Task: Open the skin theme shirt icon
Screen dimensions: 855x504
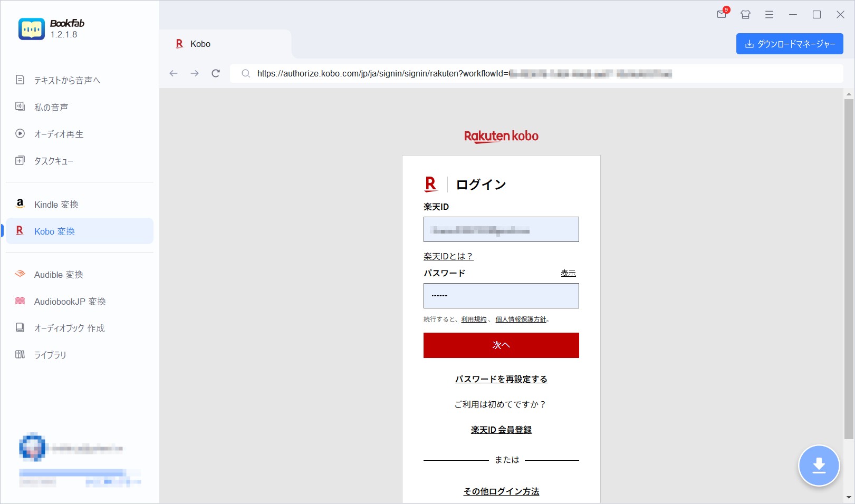Action: [745, 15]
